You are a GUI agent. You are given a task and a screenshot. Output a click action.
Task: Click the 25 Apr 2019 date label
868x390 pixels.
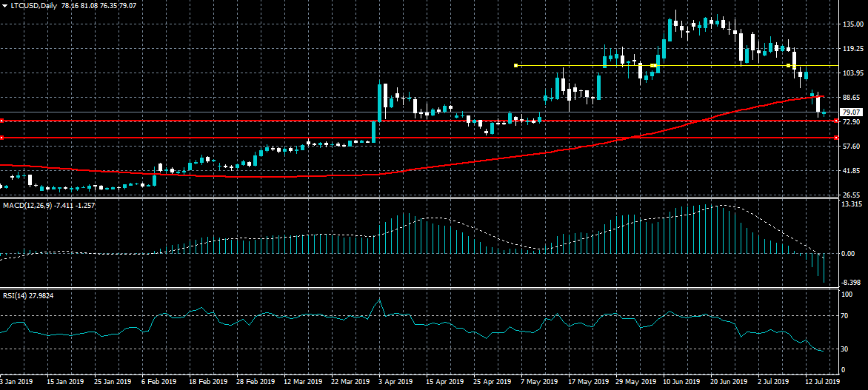[x=492, y=382]
